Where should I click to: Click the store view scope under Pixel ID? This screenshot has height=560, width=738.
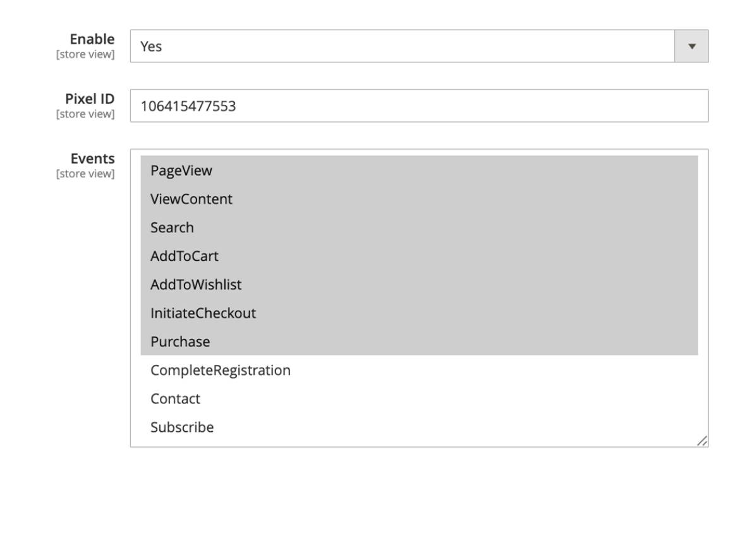(x=85, y=114)
